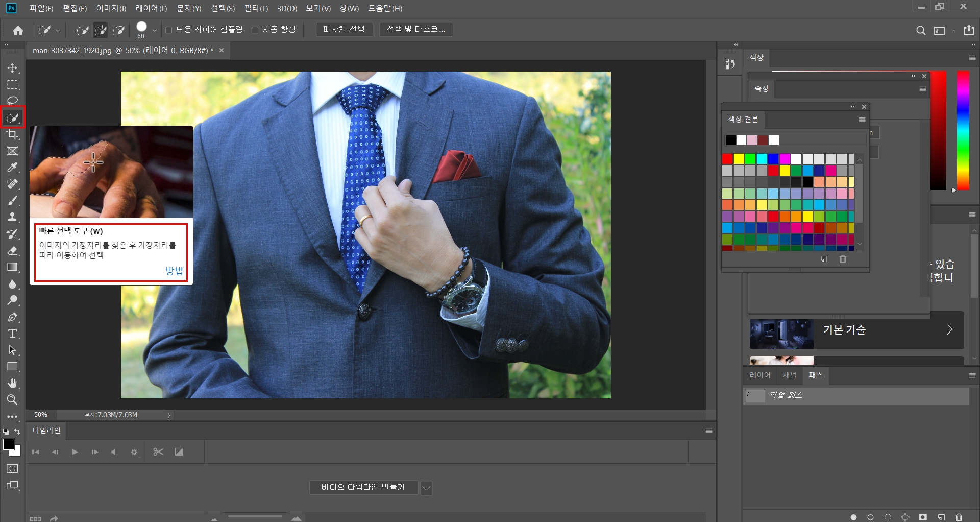Open the '이미지(I)' menu
This screenshot has height=522, width=980.
click(111, 8)
